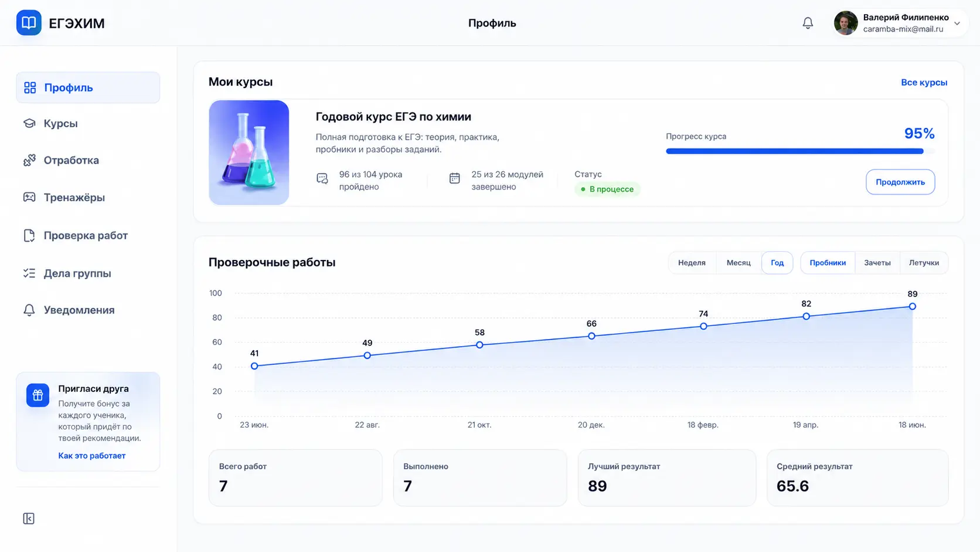Viewport: 980px width, 552px height.
Task: Click the chart data point labeled 66
Action: (x=591, y=336)
